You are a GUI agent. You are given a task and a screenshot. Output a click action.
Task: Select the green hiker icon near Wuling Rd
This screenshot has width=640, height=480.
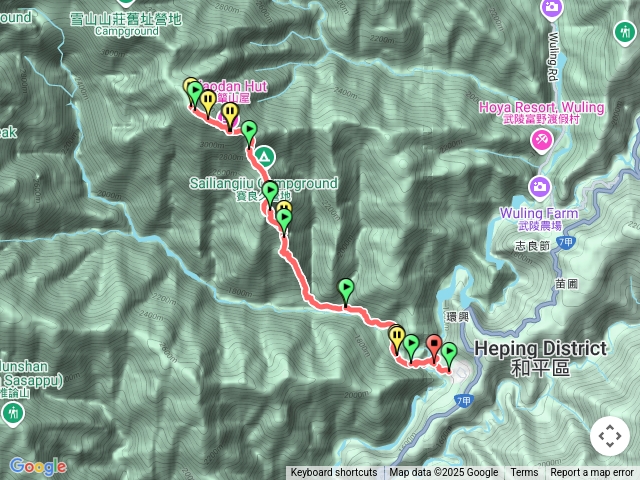pos(625,33)
